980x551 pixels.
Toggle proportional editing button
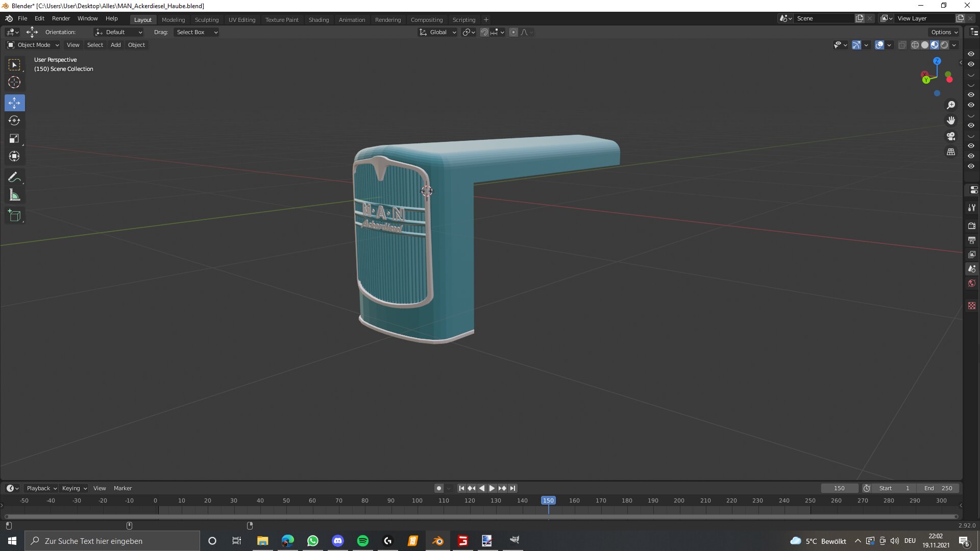[x=513, y=32]
